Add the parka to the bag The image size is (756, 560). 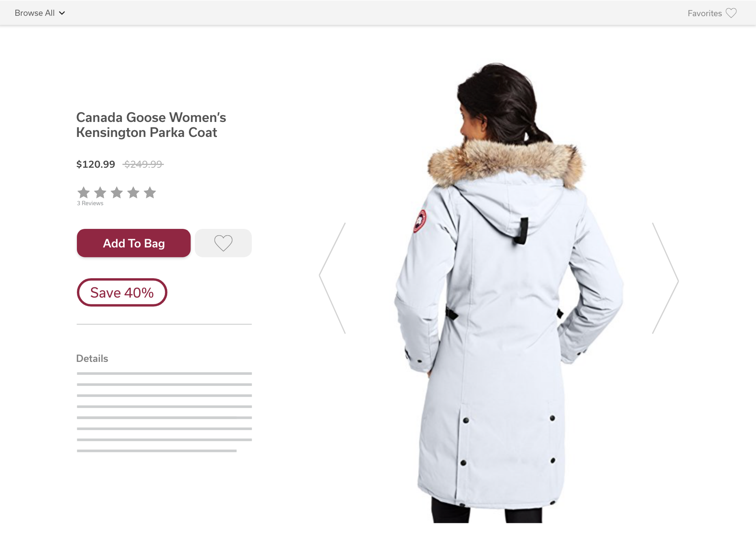click(x=134, y=243)
